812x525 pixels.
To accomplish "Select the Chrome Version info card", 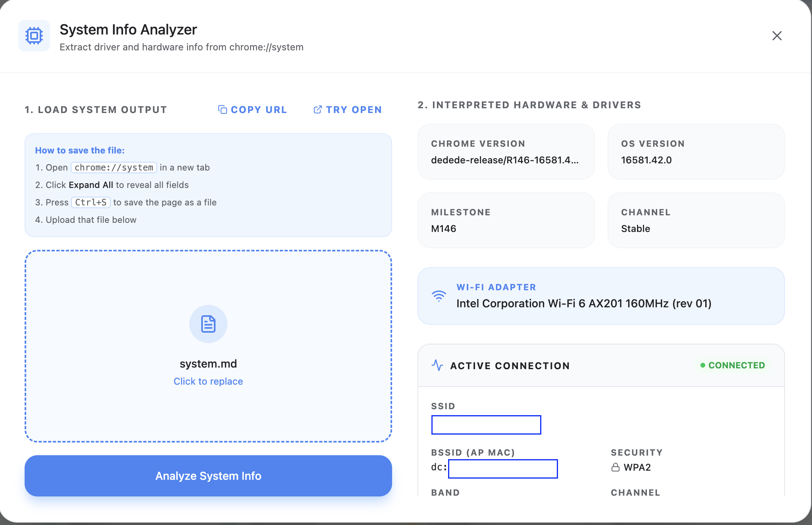I will point(506,152).
